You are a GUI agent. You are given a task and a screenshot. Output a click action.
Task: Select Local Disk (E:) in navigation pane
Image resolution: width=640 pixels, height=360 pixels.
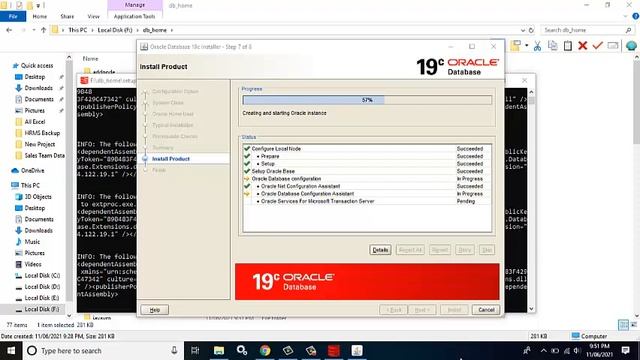point(42,298)
